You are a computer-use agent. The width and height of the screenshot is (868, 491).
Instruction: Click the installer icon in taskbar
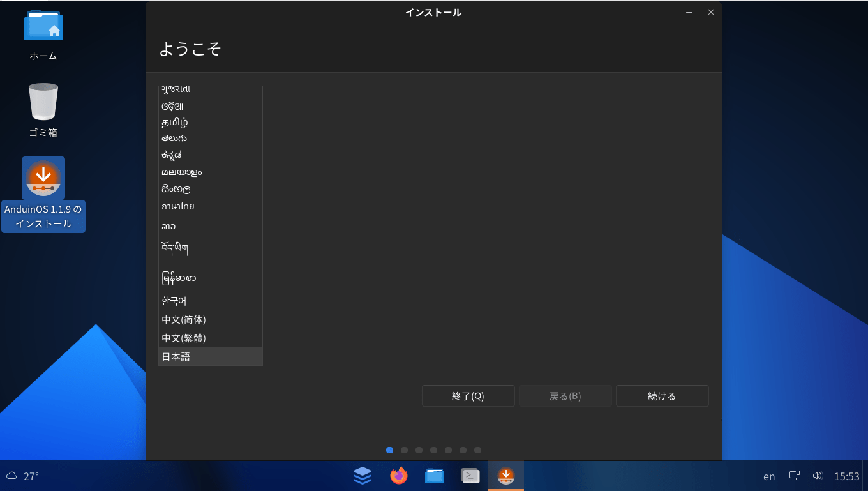506,476
